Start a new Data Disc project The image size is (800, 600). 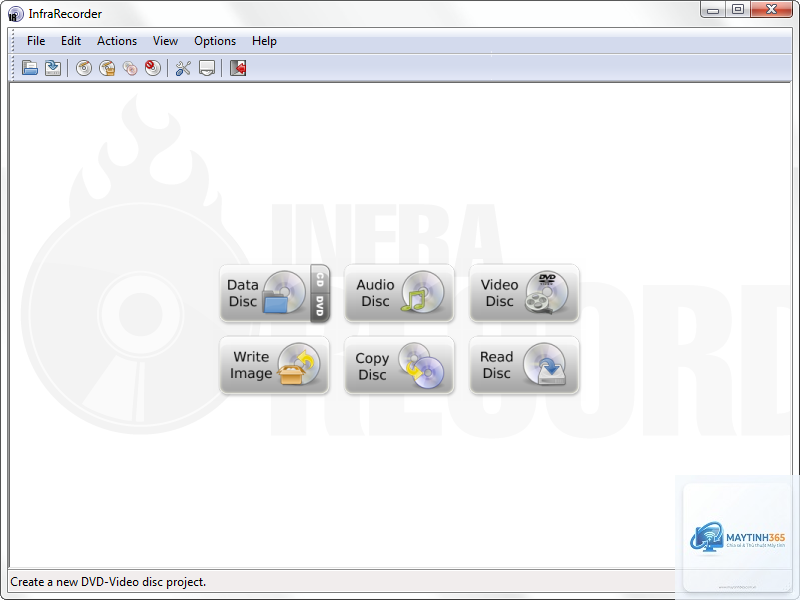click(x=265, y=293)
